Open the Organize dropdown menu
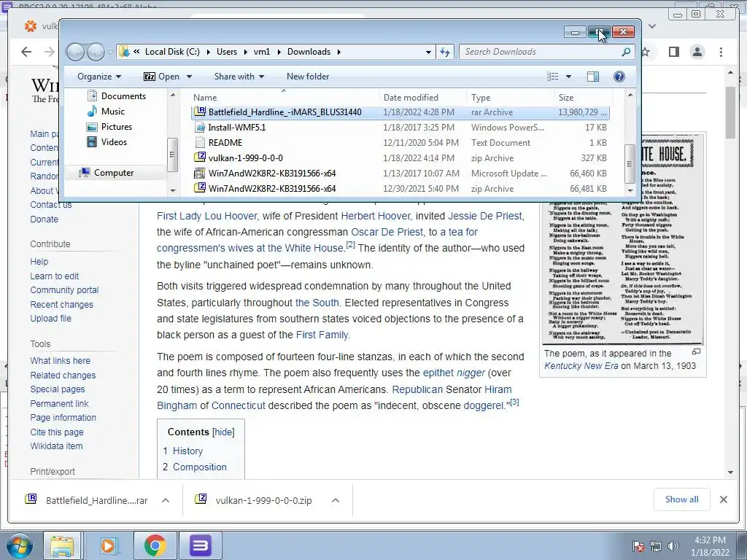747x560 pixels. coord(99,77)
